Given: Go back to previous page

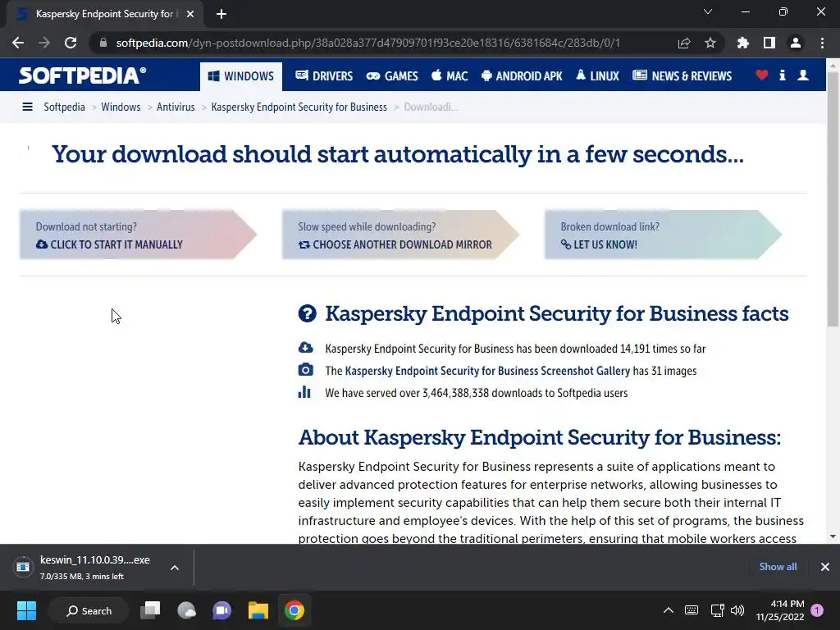Looking at the screenshot, I should [x=18, y=43].
